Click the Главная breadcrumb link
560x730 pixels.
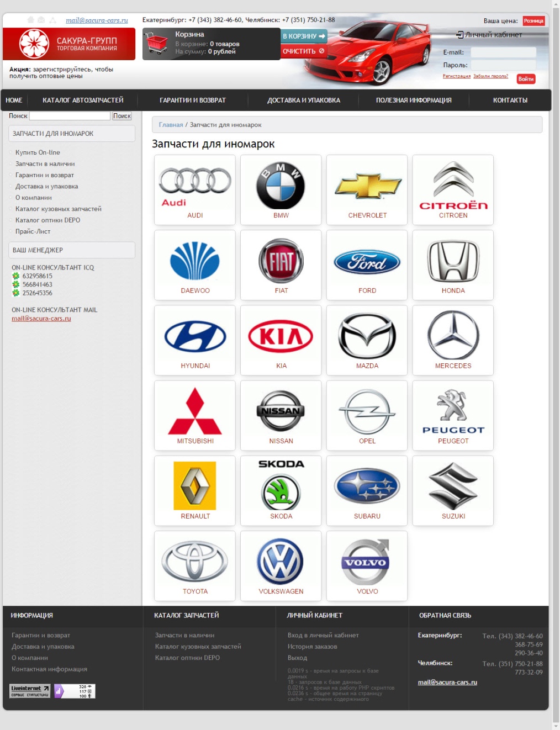click(x=171, y=125)
